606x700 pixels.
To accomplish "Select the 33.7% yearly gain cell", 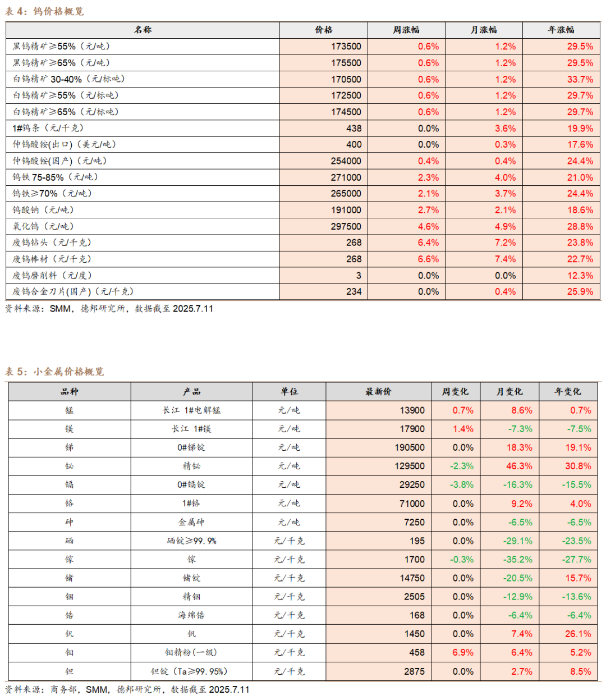I will (x=561, y=79).
